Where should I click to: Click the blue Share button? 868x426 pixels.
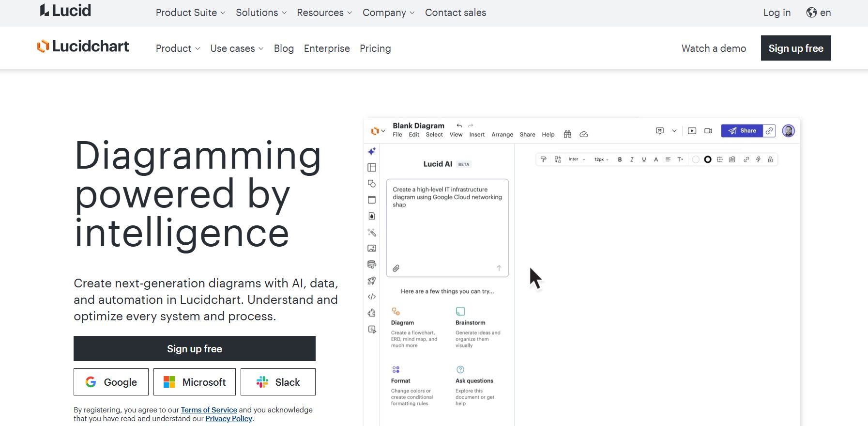(742, 131)
